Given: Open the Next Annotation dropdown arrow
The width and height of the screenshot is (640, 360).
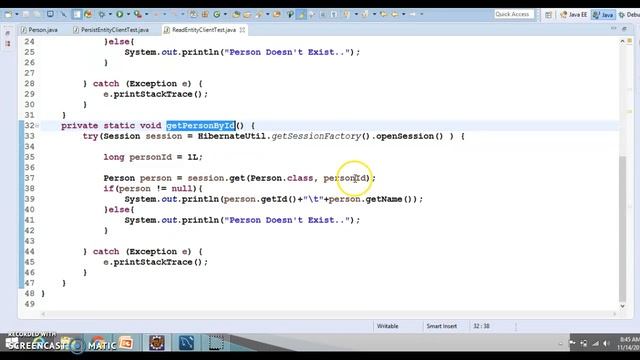Looking at the screenshot, I should click(x=356, y=14).
